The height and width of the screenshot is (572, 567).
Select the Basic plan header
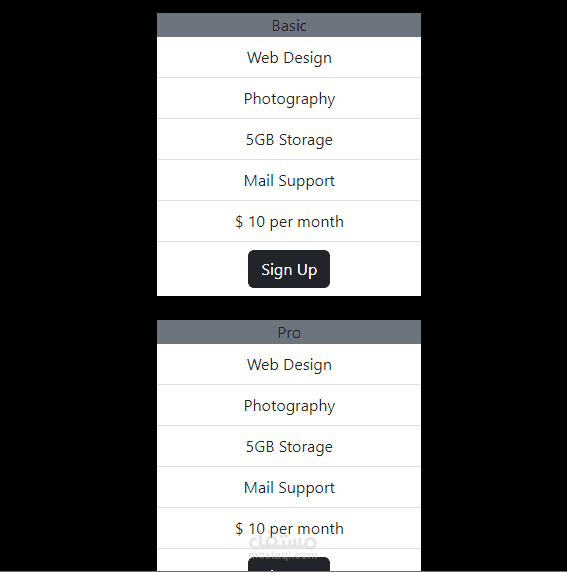tap(289, 25)
